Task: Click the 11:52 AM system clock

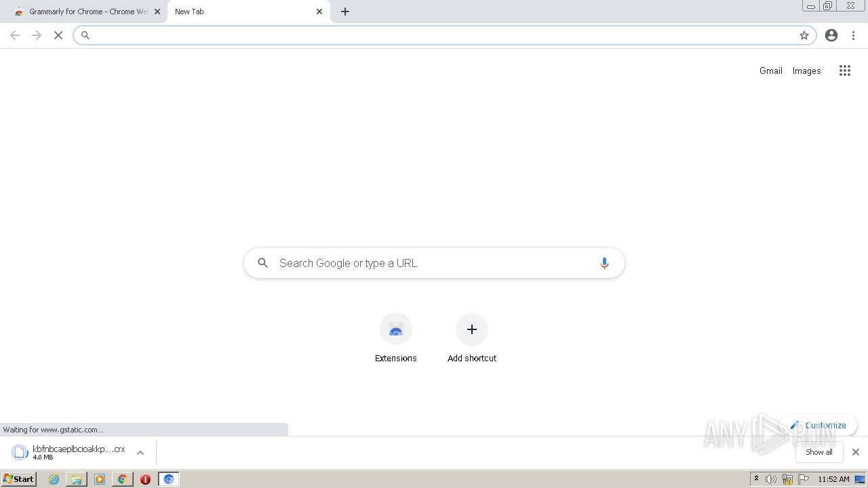Action: pos(833,479)
